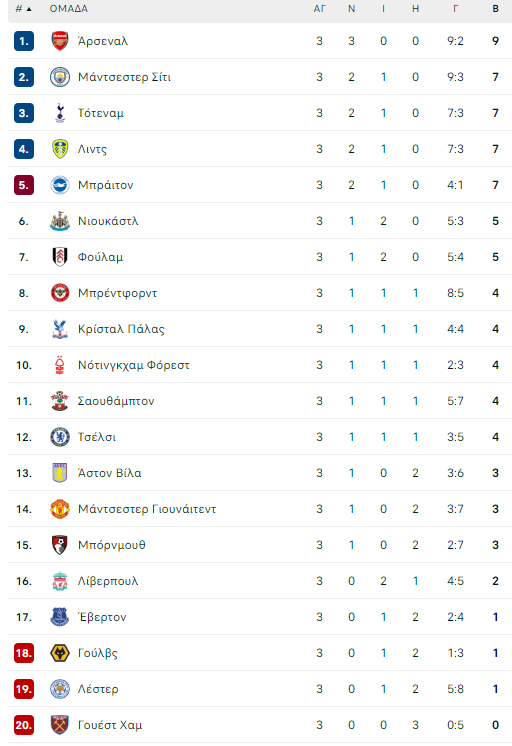Click the ΑΓ matches column header
The image size is (512, 746).
point(319,9)
